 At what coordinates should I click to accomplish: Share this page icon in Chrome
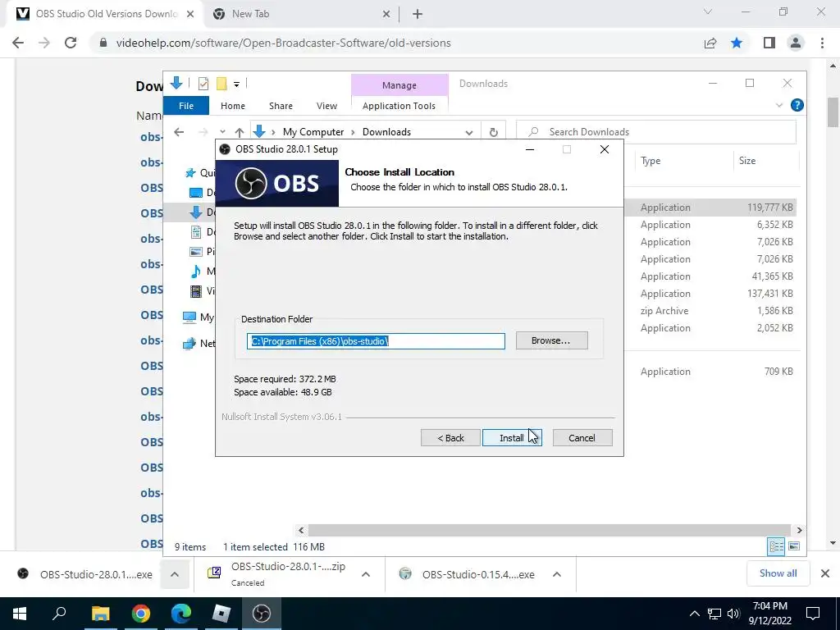pos(710,43)
